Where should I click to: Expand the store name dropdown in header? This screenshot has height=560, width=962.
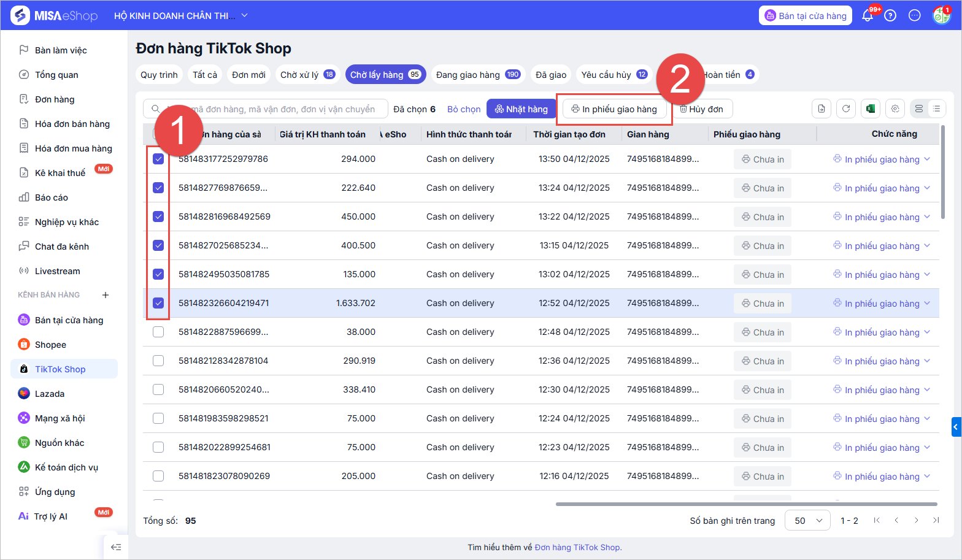click(244, 15)
